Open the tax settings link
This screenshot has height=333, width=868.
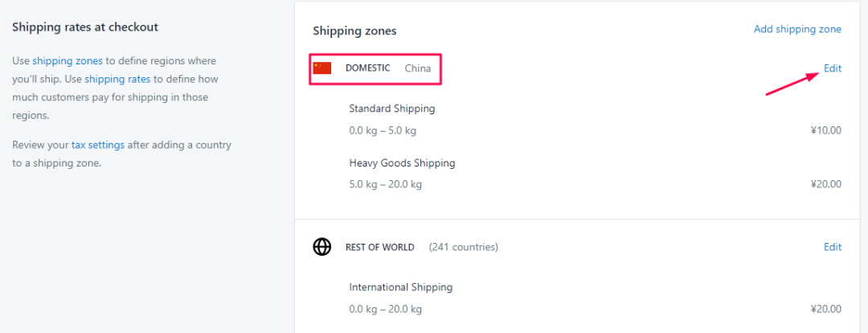click(x=98, y=145)
